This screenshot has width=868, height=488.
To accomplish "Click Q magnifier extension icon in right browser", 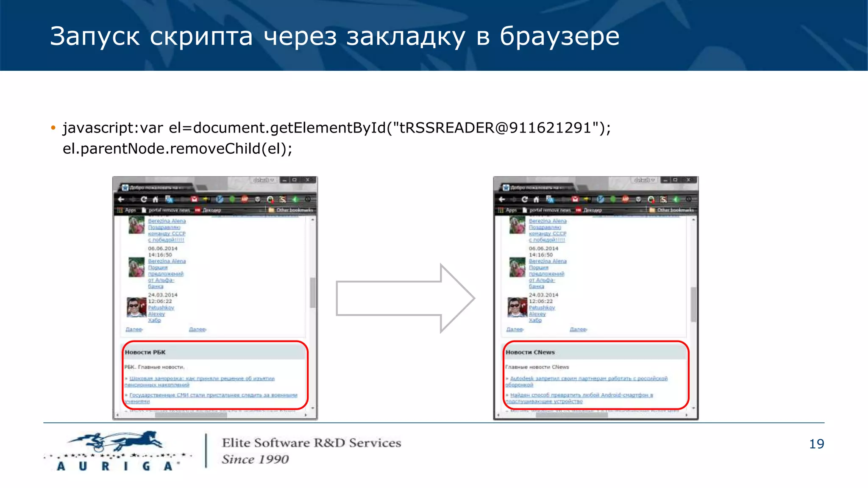I will [651, 199].
